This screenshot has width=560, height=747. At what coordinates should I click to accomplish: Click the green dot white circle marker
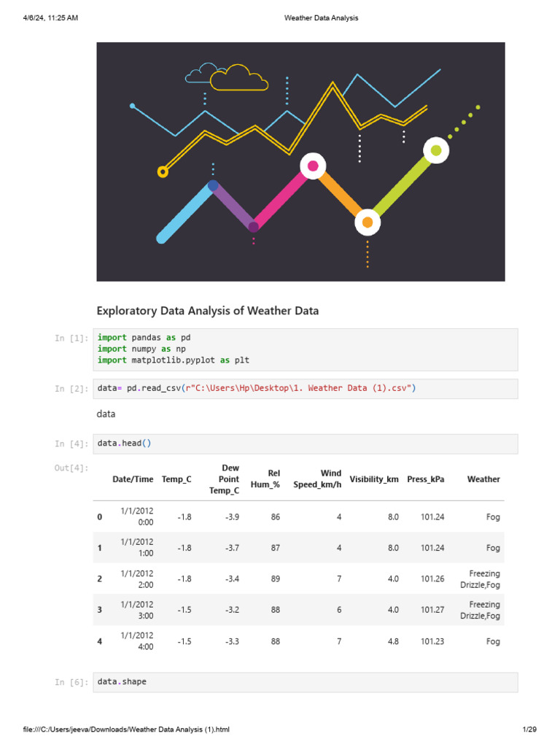pos(436,150)
